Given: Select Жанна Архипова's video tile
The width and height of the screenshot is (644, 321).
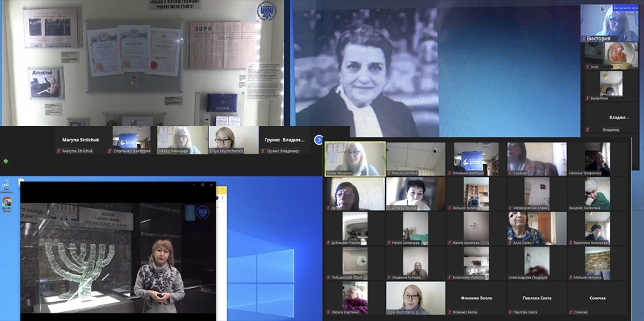Looking at the screenshot, I should pos(476,228).
